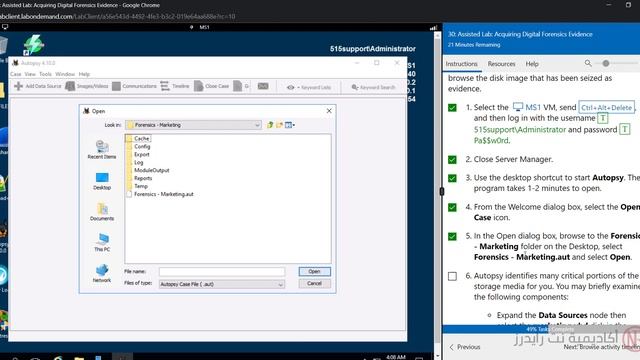Open Images/Videos viewer in Autopsy toolbar
The image size is (640, 360).
pos(87,86)
